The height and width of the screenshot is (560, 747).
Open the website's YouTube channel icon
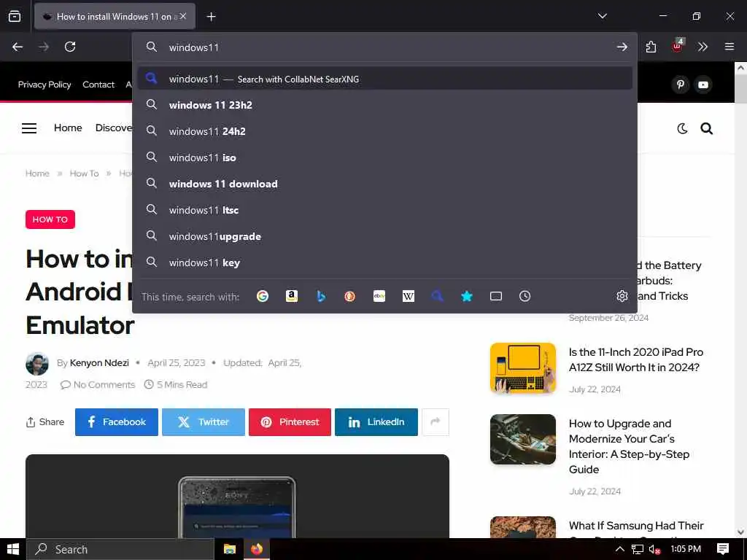703,85
